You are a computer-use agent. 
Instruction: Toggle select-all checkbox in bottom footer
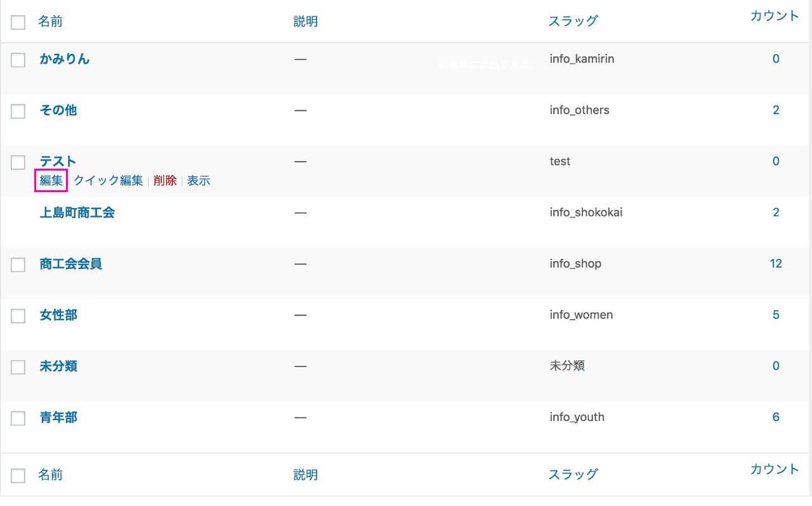(x=18, y=476)
